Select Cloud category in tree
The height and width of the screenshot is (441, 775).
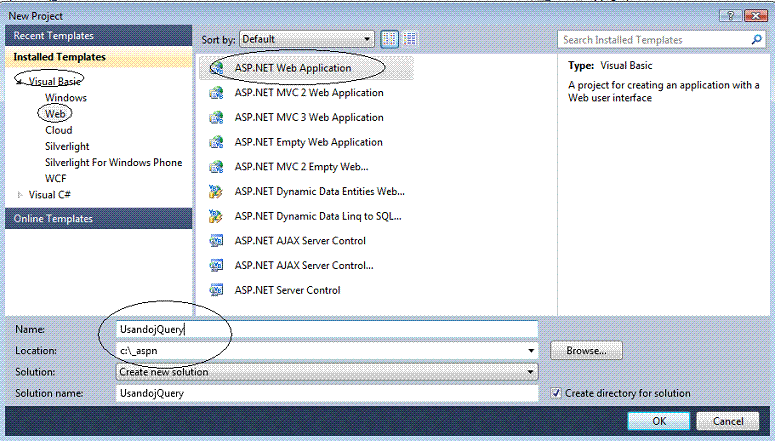59,130
